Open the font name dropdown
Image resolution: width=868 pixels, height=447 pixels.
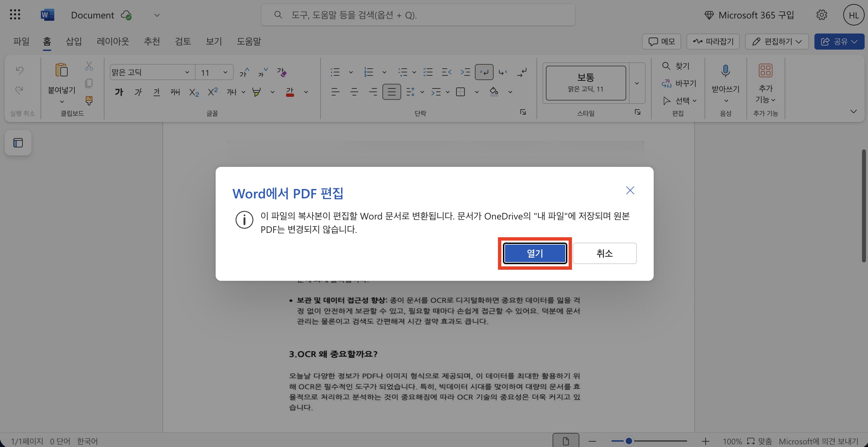[x=187, y=72]
